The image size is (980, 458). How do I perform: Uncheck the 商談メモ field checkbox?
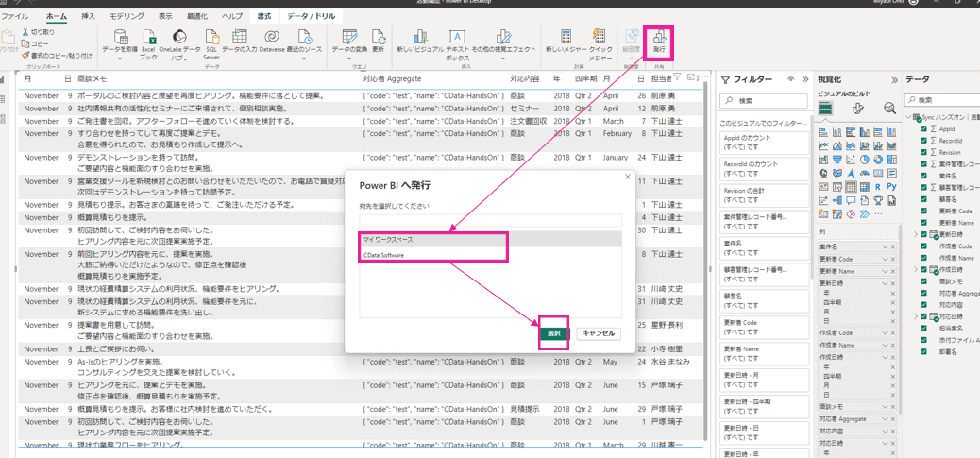(x=923, y=281)
